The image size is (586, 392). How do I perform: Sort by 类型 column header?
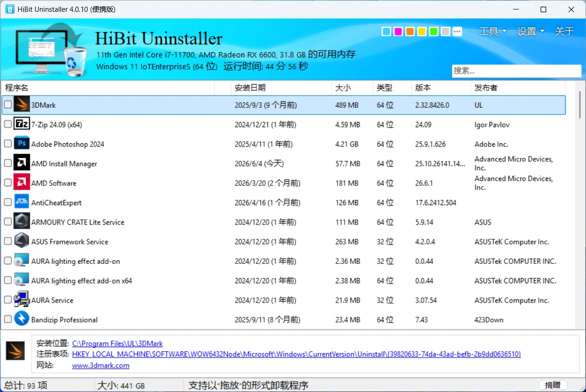coord(392,87)
